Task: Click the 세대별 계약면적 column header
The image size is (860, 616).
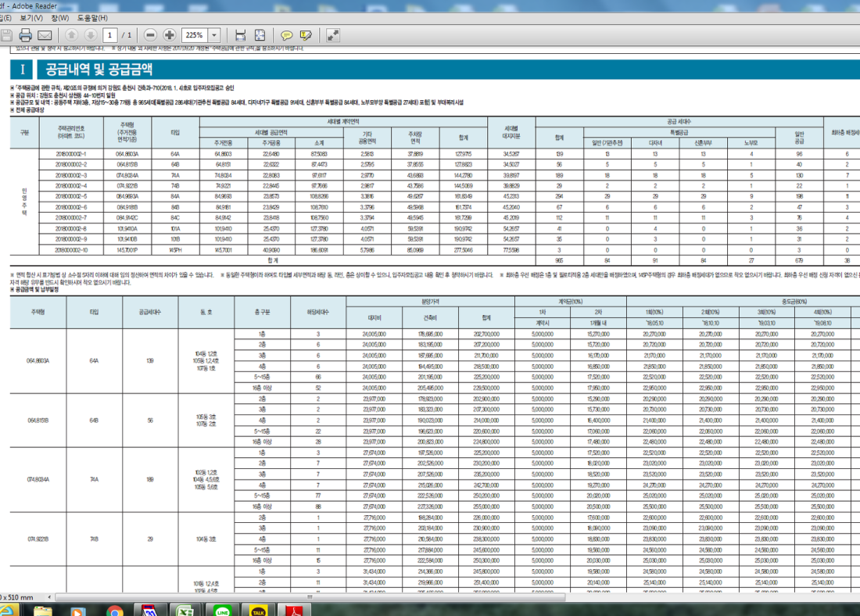Action: [x=343, y=121]
